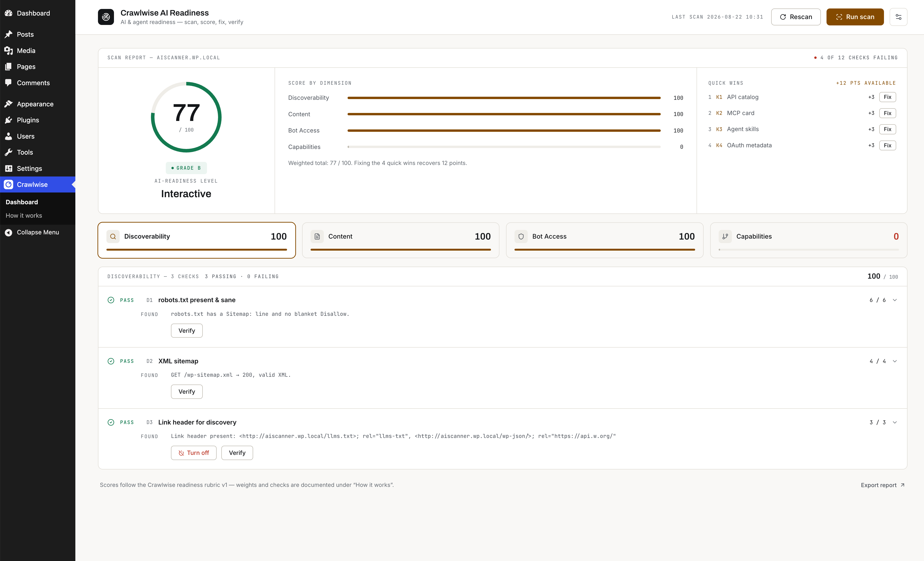Click the Crawlwise sidebar menu icon

pos(8,184)
